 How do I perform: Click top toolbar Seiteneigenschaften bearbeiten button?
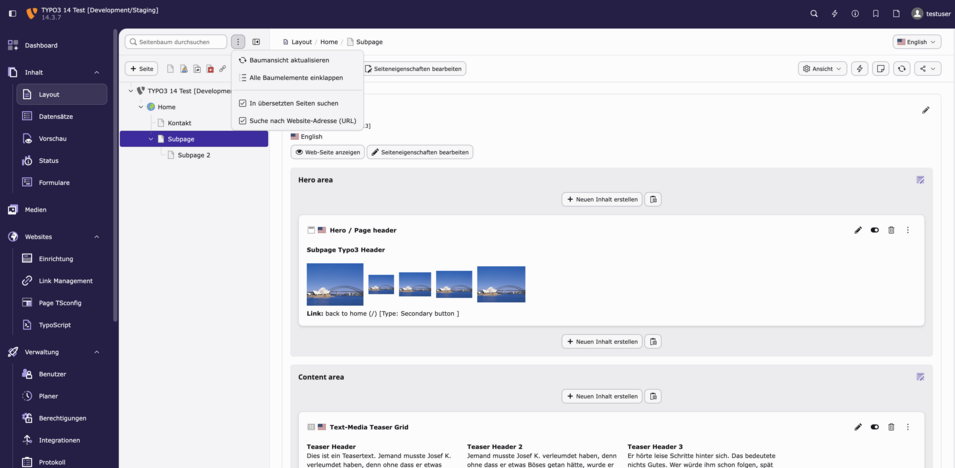click(x=415, y=69)
